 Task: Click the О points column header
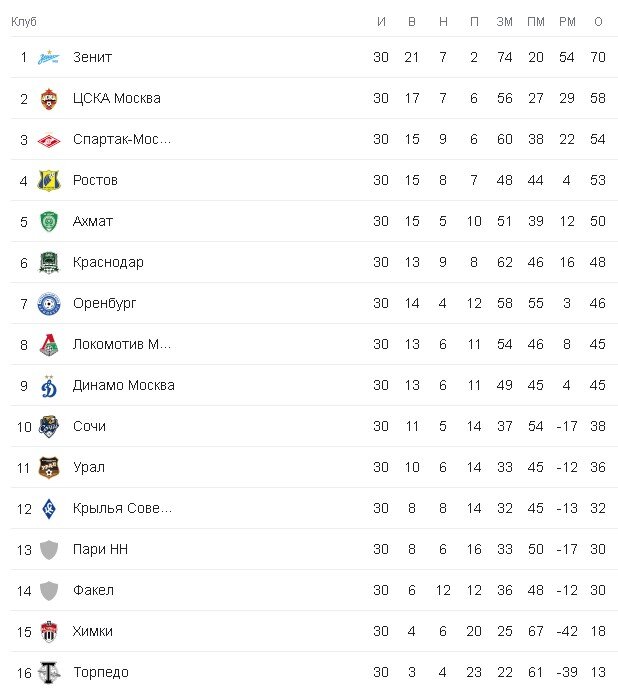tap(598, 22)
